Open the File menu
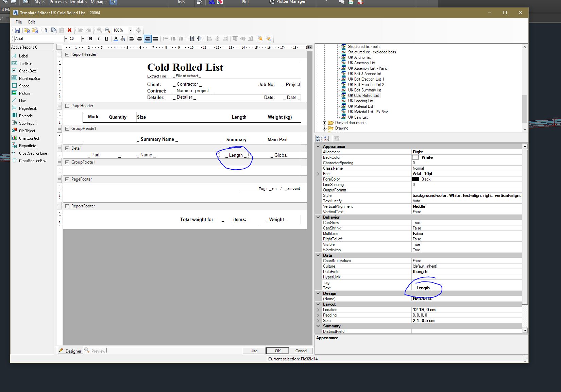This screenshot has width=561, height=392. coord(19,22)
